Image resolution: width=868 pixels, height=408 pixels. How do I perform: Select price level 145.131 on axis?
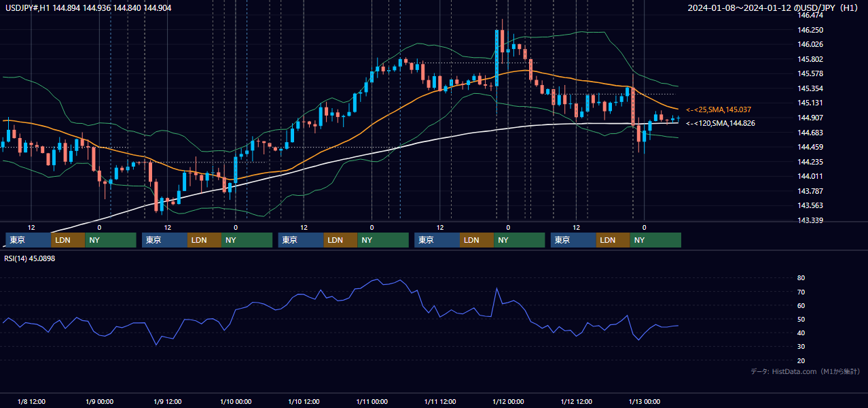811,103
